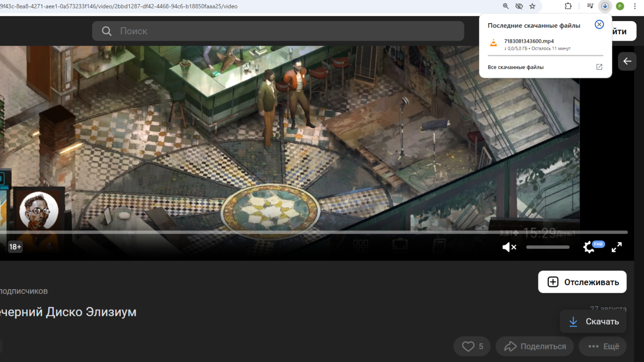644x362 pixels.
Task: Open the media controls music-note icon
Action: point(590,6)
